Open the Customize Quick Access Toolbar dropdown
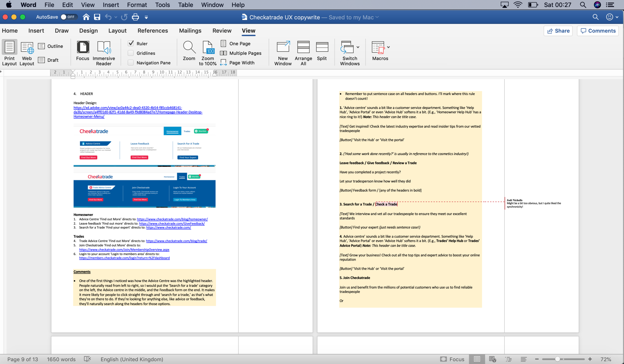Image resolution: width=624 pixels, height=364 pixels. (146, 17)
